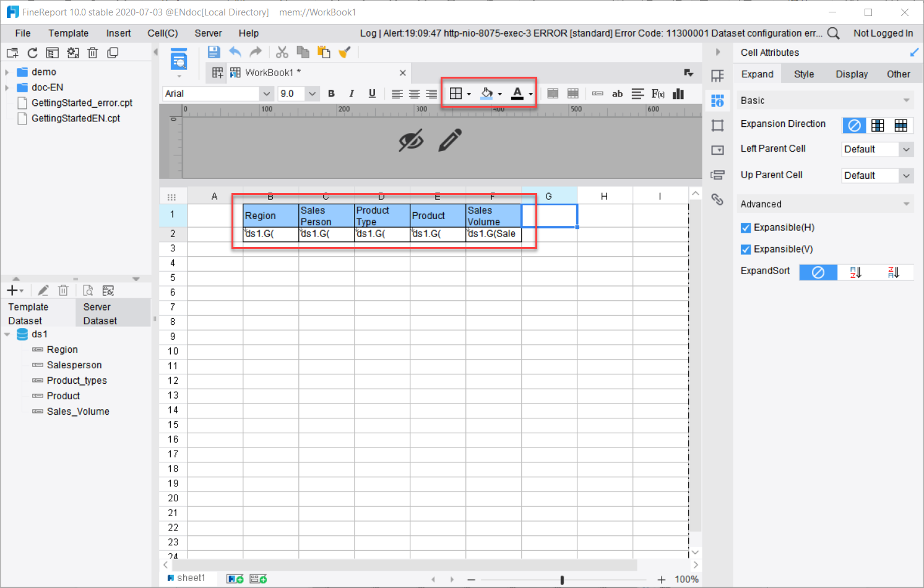Expand the demo folder in file tree
Image resolution: width=924 pixels, height=588 pixels.
[x=7, y=72]
